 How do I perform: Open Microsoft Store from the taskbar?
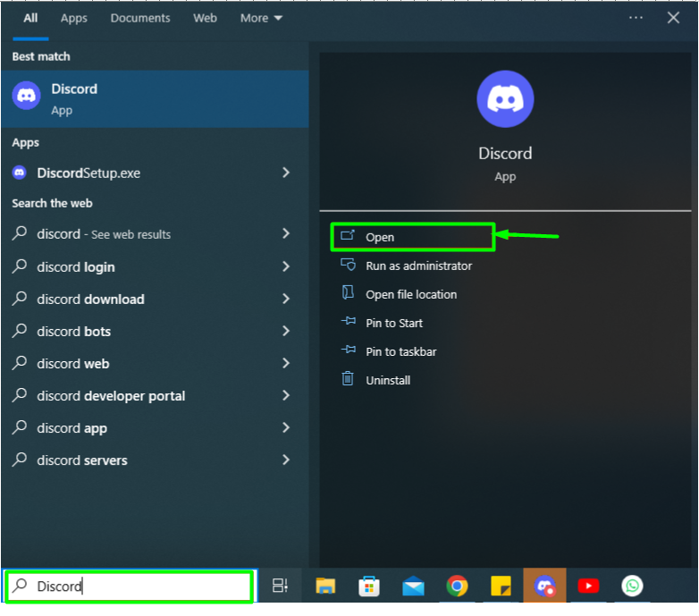coord(369,586)
